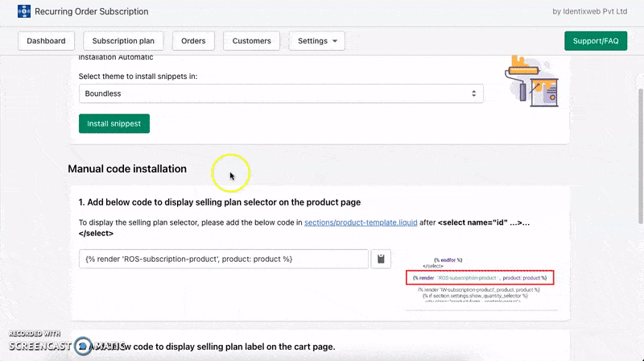The image size is (644, 361).
Task: Click the paint roller illustration
Action: 531,81
